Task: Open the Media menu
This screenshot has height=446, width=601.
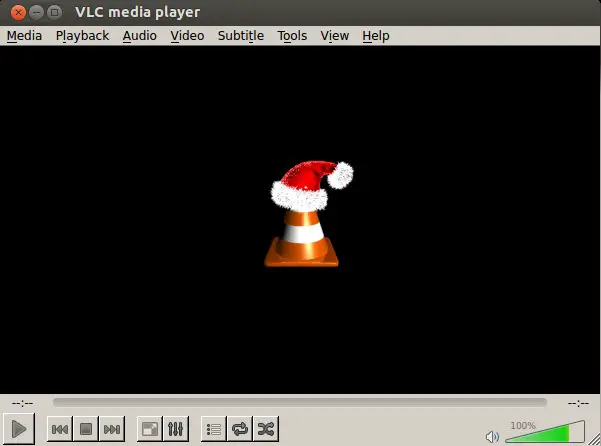Action: (24, 36)
